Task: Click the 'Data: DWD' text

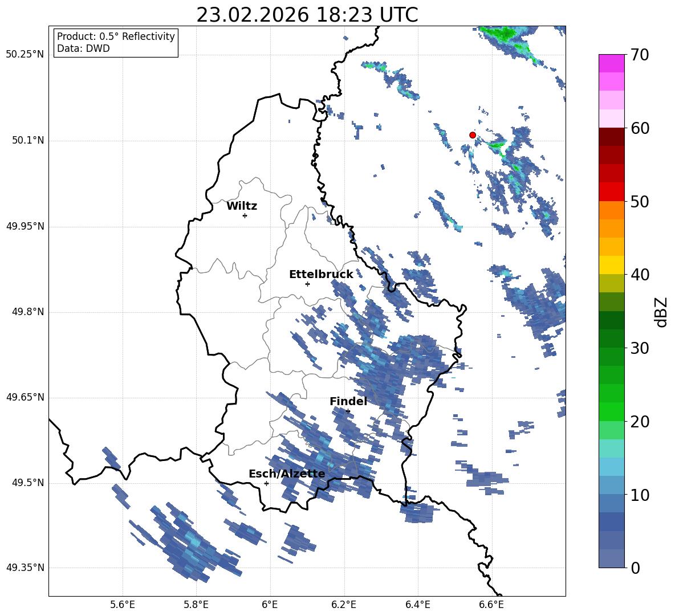Action: click(83, 48)
